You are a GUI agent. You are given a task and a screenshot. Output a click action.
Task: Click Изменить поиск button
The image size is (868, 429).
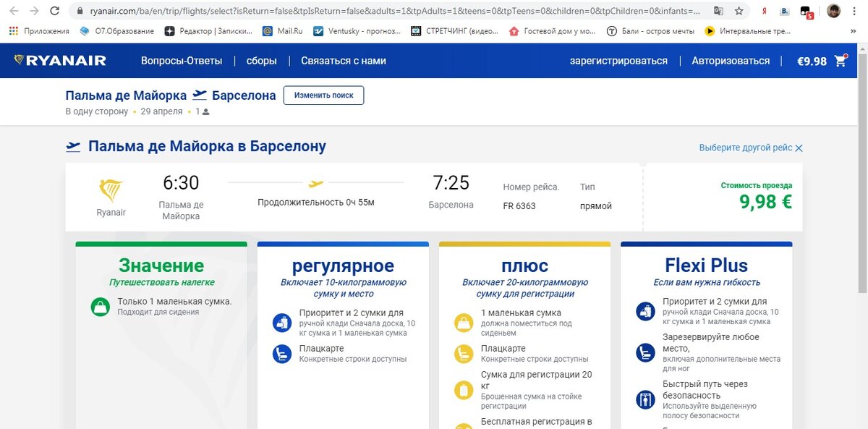pos(323,95)
